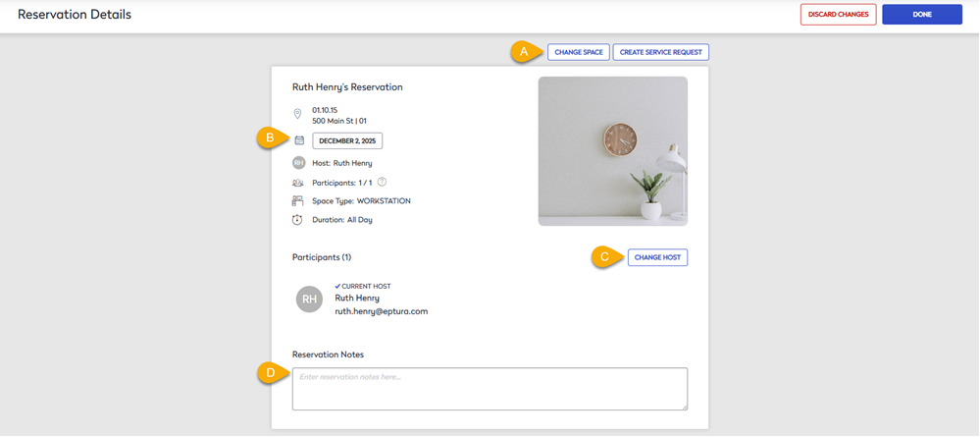This screenshot has height=437, width=980.
Task: Select the 500 Main St address text
Action: [339, 121]
